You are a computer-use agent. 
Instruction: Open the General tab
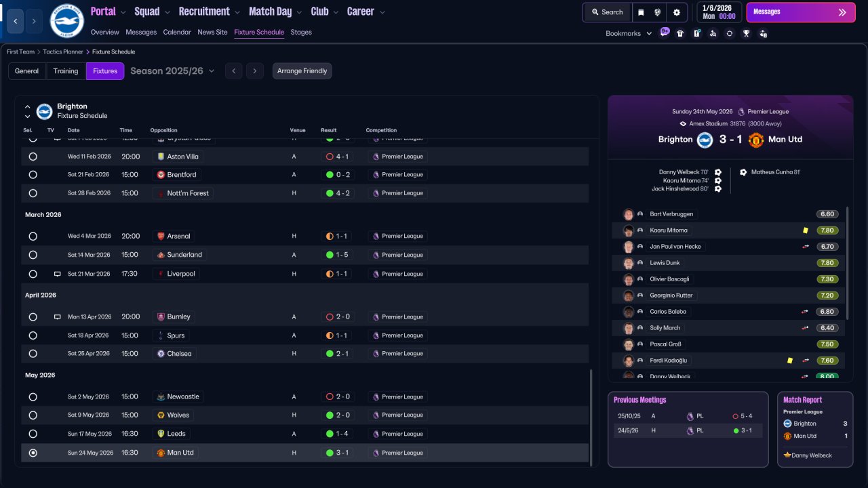coord(27,71)
